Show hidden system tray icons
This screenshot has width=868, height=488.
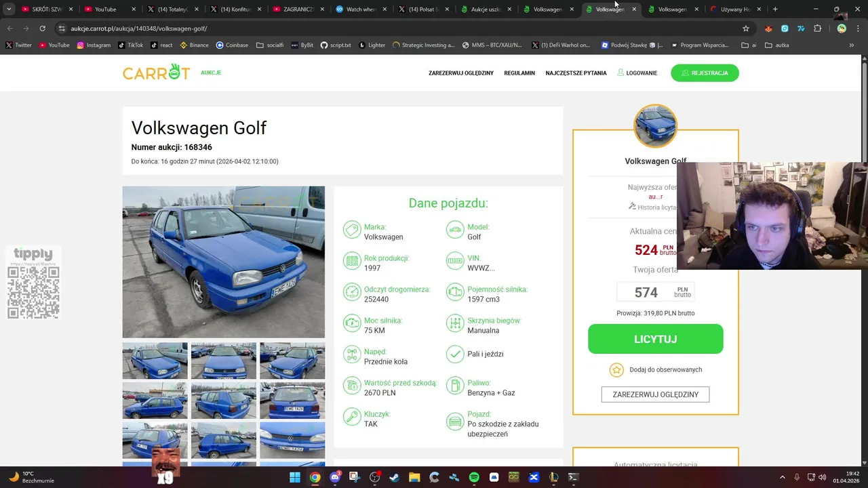pyautogui.click(x=782, y=477)
